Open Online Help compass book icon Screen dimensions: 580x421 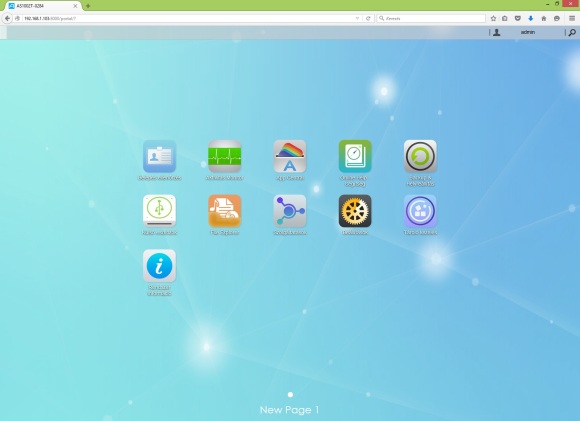click(355, 156)
